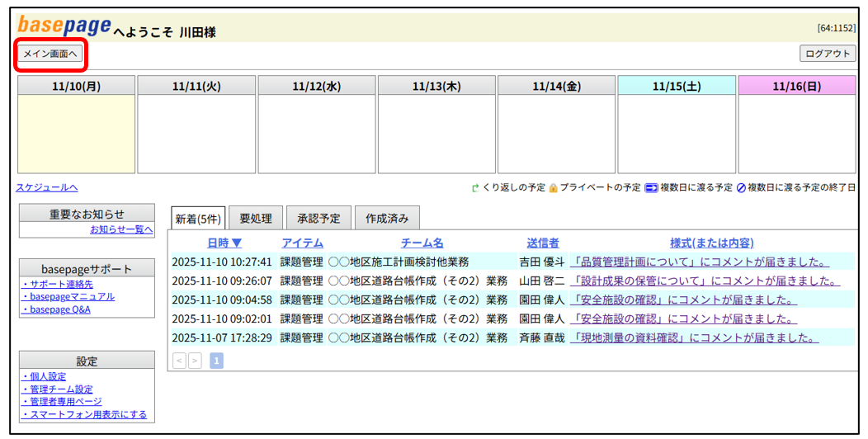
Task: Open 品質管理計画について comment notification
Action: click(699, 262)
